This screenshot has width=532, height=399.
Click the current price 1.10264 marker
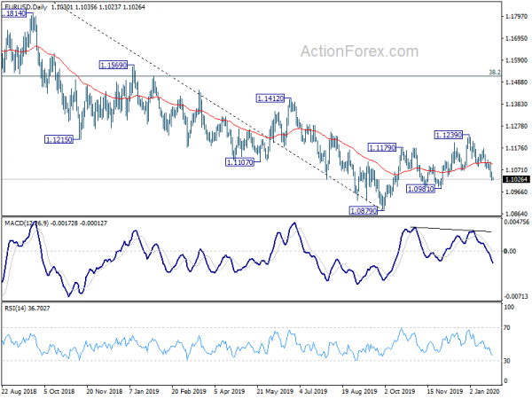pyautogui.click(x=516, y=179)
